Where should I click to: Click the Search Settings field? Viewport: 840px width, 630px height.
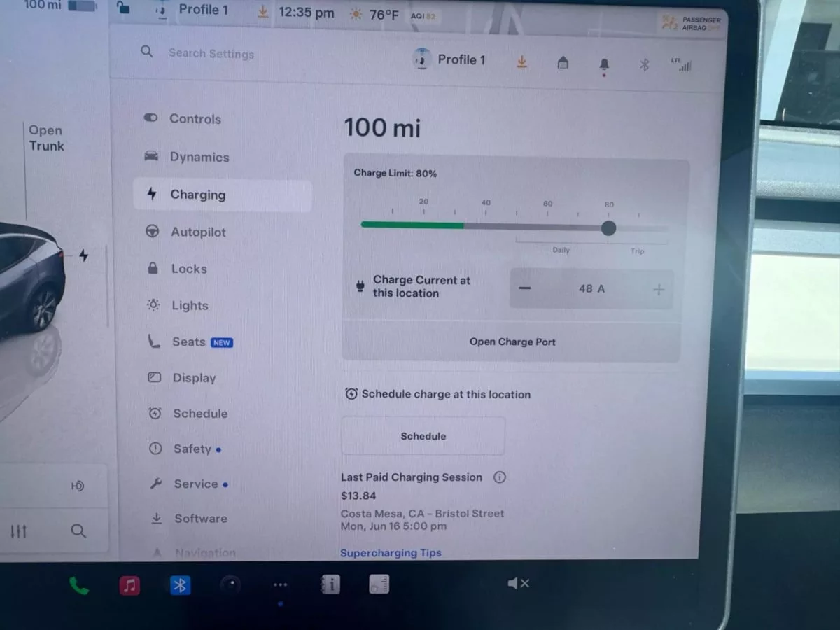tap(211, 54)
